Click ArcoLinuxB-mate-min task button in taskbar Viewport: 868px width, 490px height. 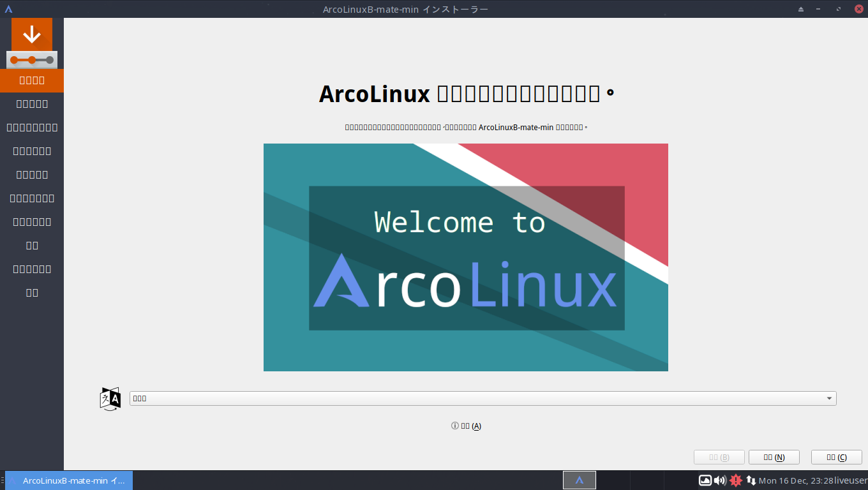pos(69,480)
